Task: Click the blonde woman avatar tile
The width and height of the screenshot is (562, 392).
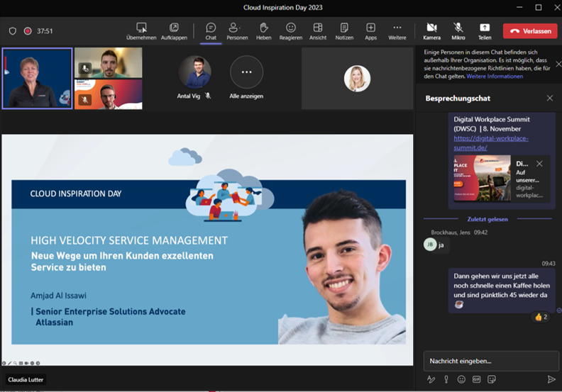Action: coord(357,79)
